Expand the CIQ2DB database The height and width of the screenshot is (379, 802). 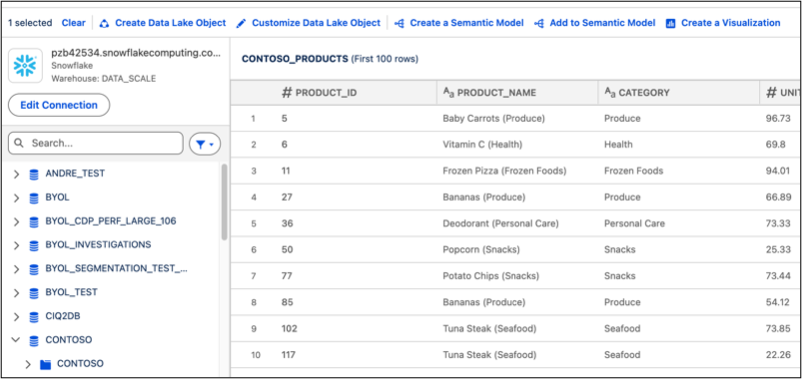[16, 317]
